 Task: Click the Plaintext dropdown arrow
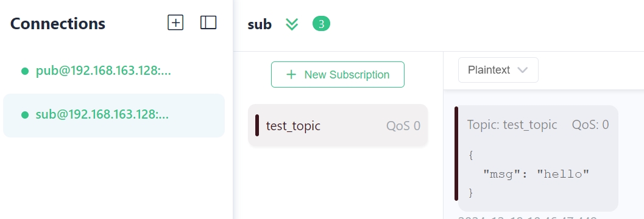(522, 70)
